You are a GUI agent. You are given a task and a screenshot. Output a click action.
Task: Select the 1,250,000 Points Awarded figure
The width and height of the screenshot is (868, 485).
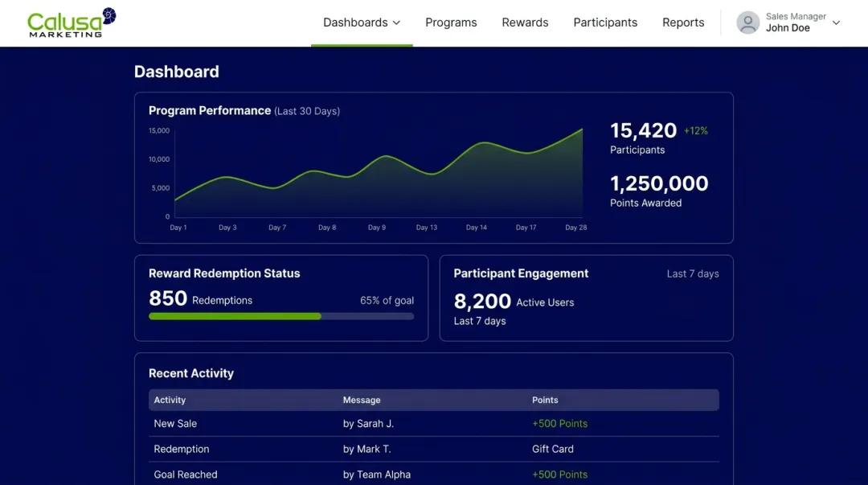tap(659, 183)
